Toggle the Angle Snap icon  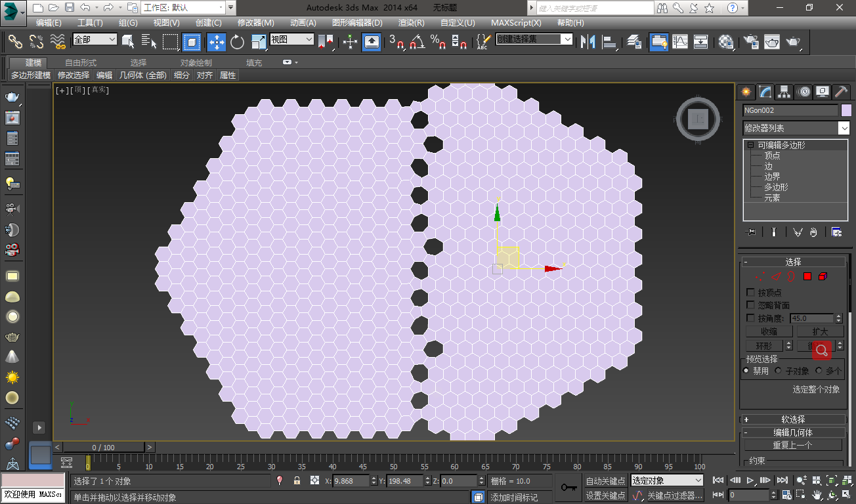coord(416,41)
